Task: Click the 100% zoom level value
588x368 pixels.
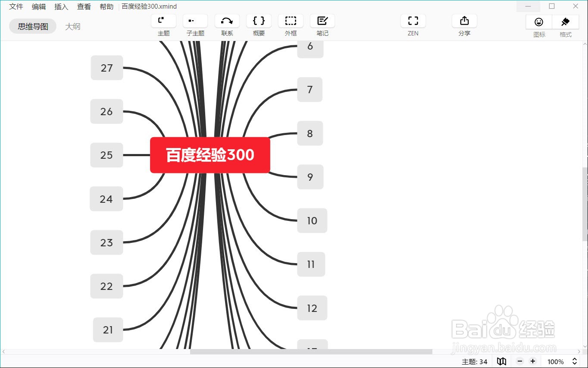Action: [556, 362]
